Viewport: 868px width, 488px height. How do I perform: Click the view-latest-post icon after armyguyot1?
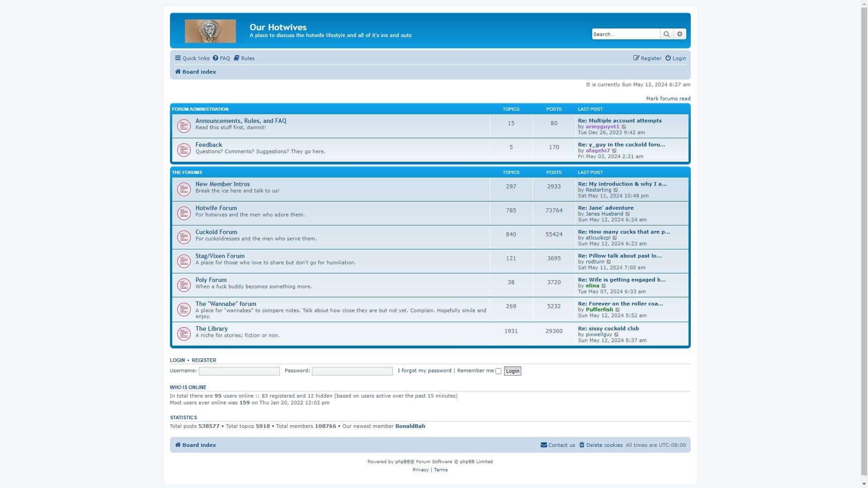[x=624, y=127]
